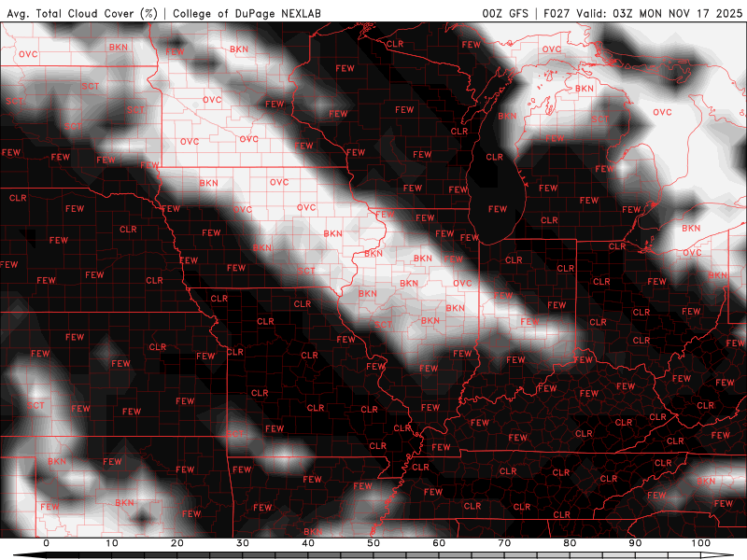The image size is (747, 560).
Task: Click the 'F027' forecast hour text
Action: tap(557, 13)
